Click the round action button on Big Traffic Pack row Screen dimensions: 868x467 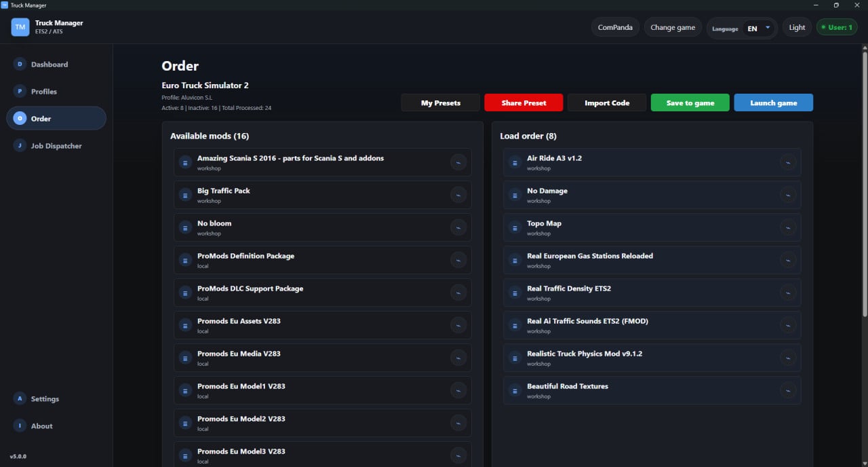coord(458,195)
